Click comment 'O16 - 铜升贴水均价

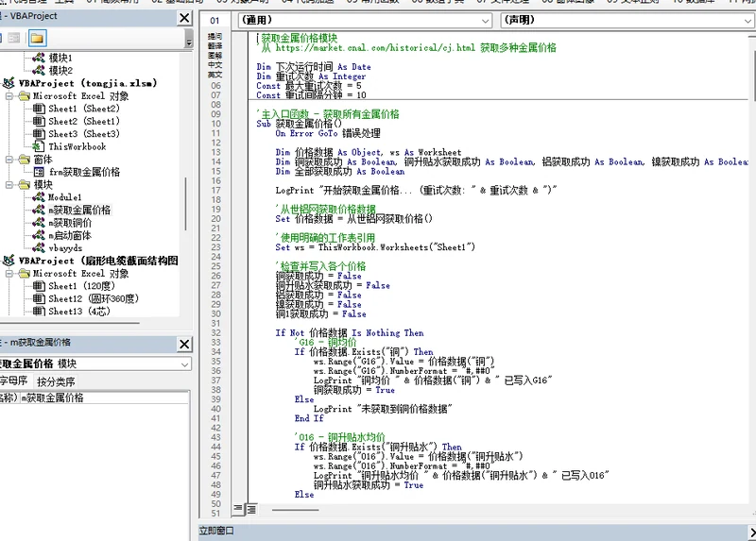point(340,437)
